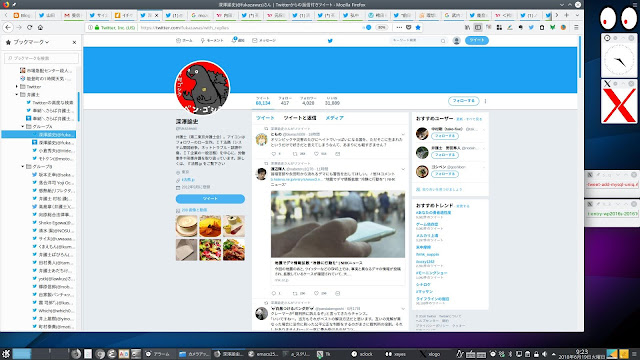Expand the Twitter bookmark folder
Image resolution: width=640 pixels, height=360 pixels.
(x=17, y=87)
